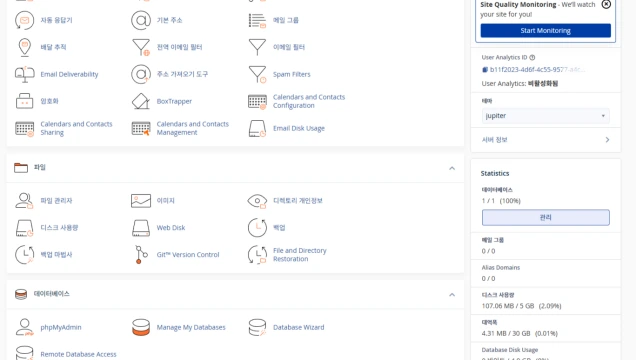Viewport: 636px width, 360px height.
Task: Open the Remote Database Access icon
Action: pyautogui.click(x=24, y=353)
